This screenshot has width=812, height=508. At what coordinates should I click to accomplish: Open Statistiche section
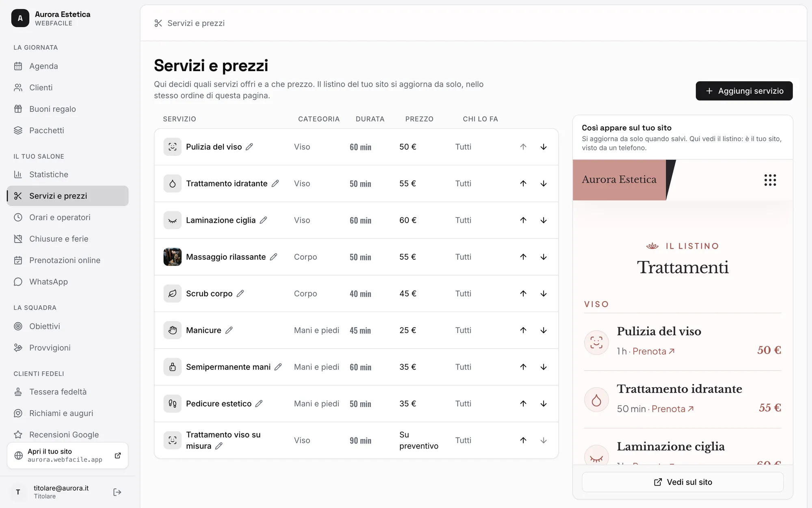pos(67,174)
